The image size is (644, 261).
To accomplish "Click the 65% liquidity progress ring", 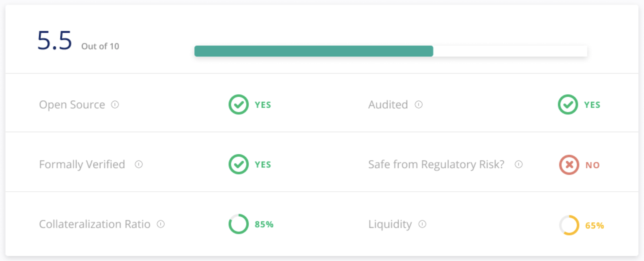I will pyautogui.click(x=569, y=225).
